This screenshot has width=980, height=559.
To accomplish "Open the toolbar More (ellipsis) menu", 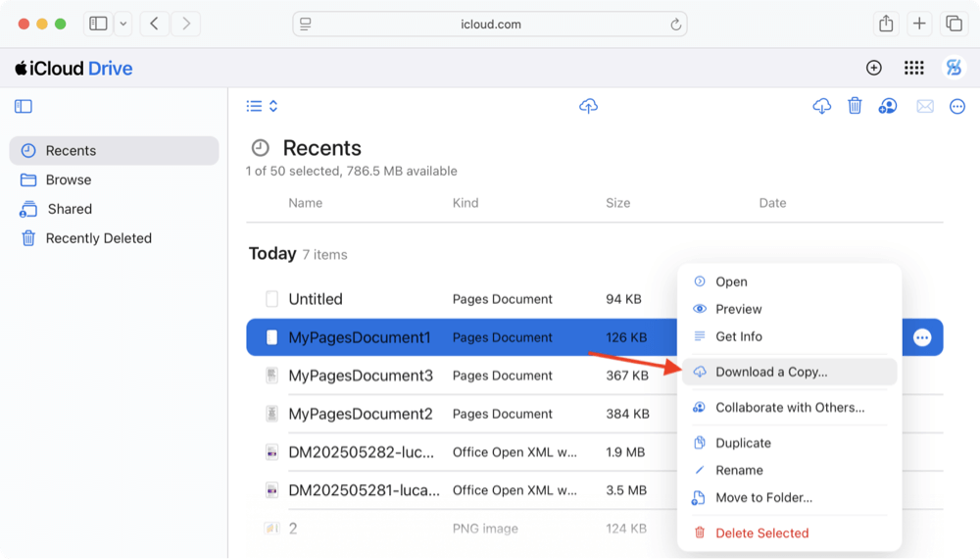I will click(957, 107).
